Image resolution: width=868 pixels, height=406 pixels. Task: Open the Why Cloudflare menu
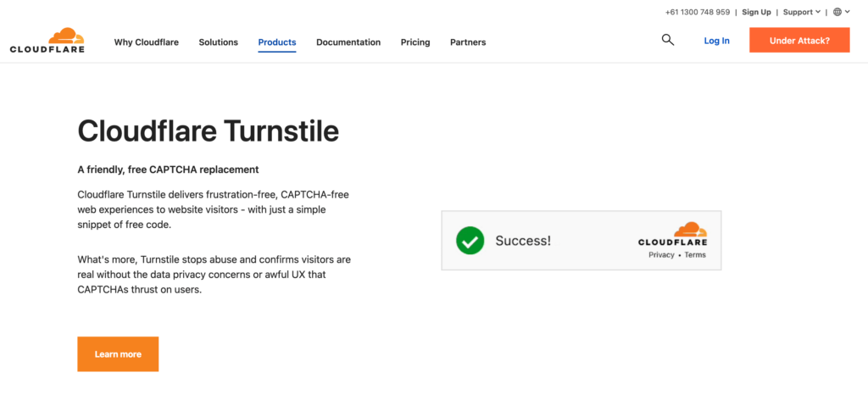pyautogui.click(x=146, y=42)
